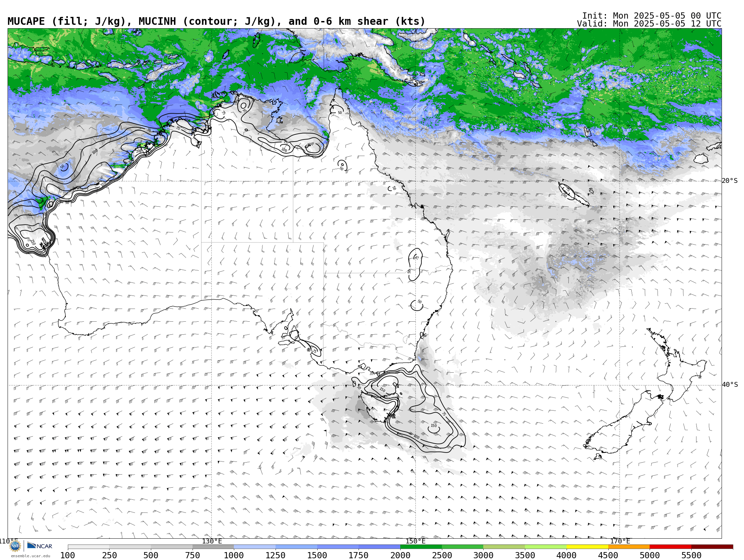Image resolution: width=744 pixels, height=560 pixels.
Task: Click the colorbar tick label 5000
Action: click(x=650, y=556)
